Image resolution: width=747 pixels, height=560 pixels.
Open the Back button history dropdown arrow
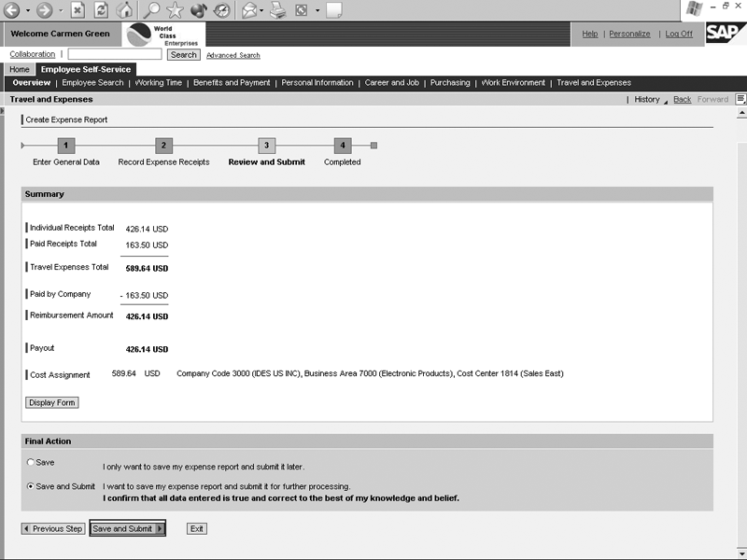pyautogui.click(x=28, y=10)
